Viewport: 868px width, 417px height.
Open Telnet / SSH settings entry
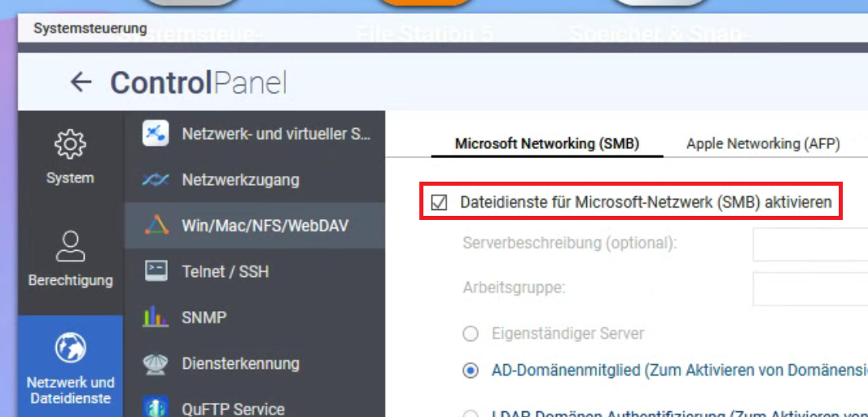point(225,271)
